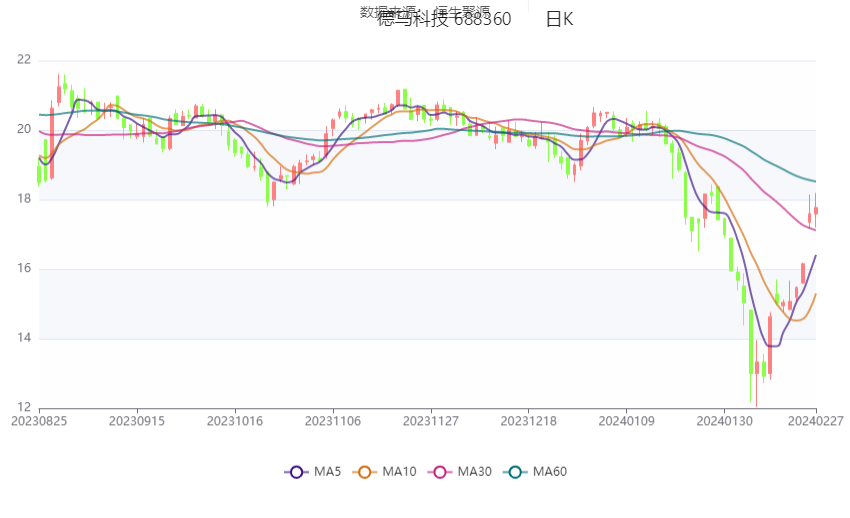The width and height of the screenshot is (850, 518).
Task: Click the 20240109 x-axis date label
Action: 628,422
